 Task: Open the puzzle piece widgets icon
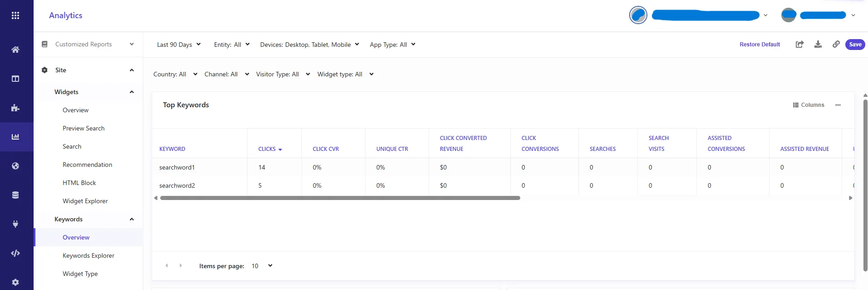(x=15, y=108)
